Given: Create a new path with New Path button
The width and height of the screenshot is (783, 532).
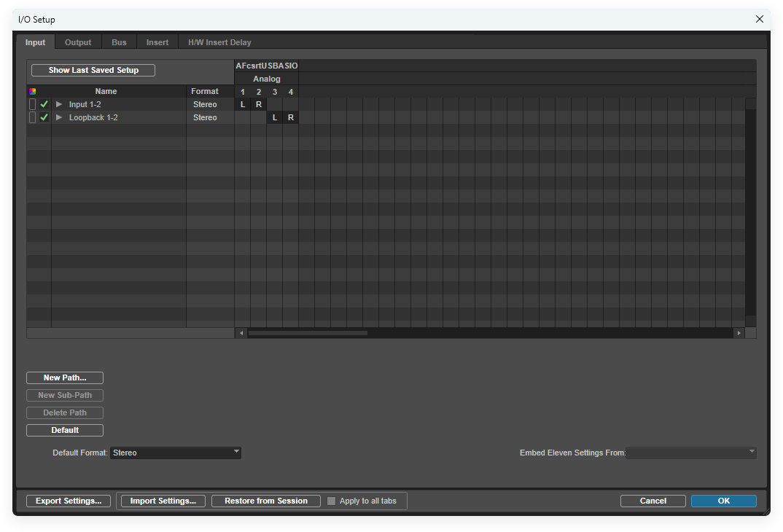Looking at the screenshot, I should tap(65, 378).
